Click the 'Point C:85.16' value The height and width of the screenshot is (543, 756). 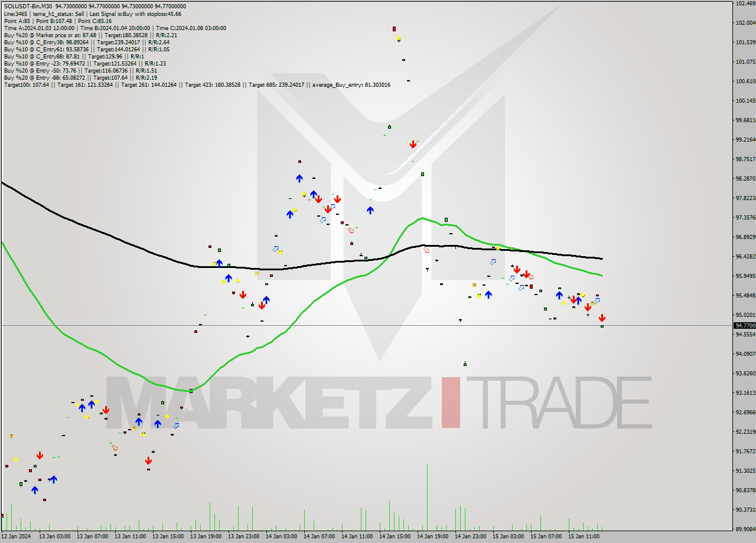(95, 21)
